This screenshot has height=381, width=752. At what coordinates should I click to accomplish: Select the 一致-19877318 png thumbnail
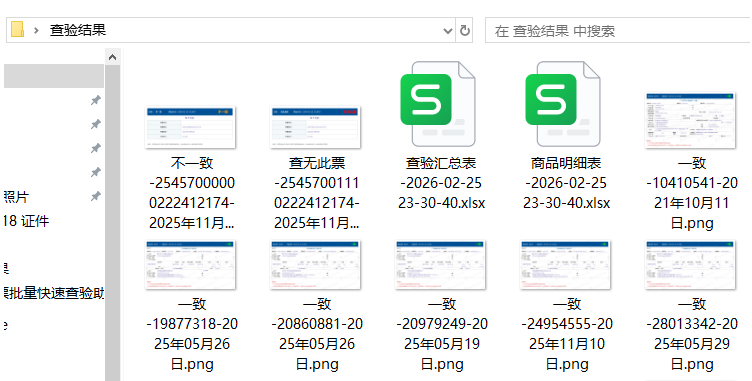pyautogui.click(x=190, y=265)
